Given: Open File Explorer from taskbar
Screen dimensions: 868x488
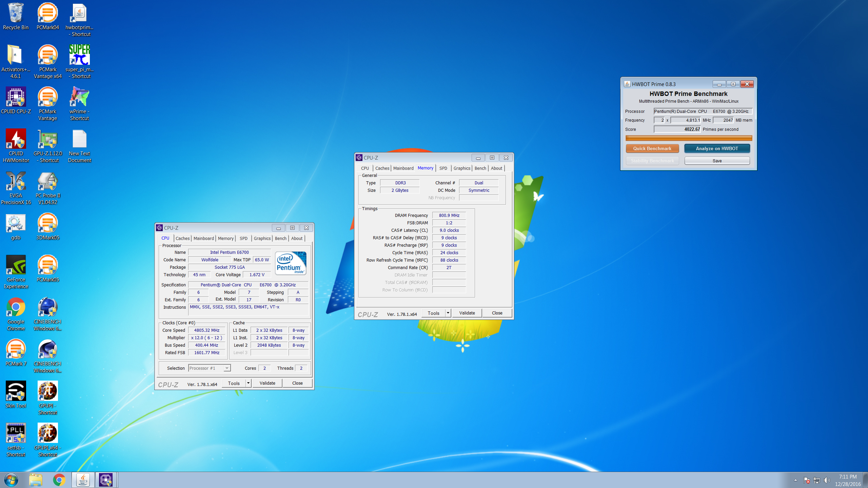Looking at the screenshot, I should tap(35, 480).
